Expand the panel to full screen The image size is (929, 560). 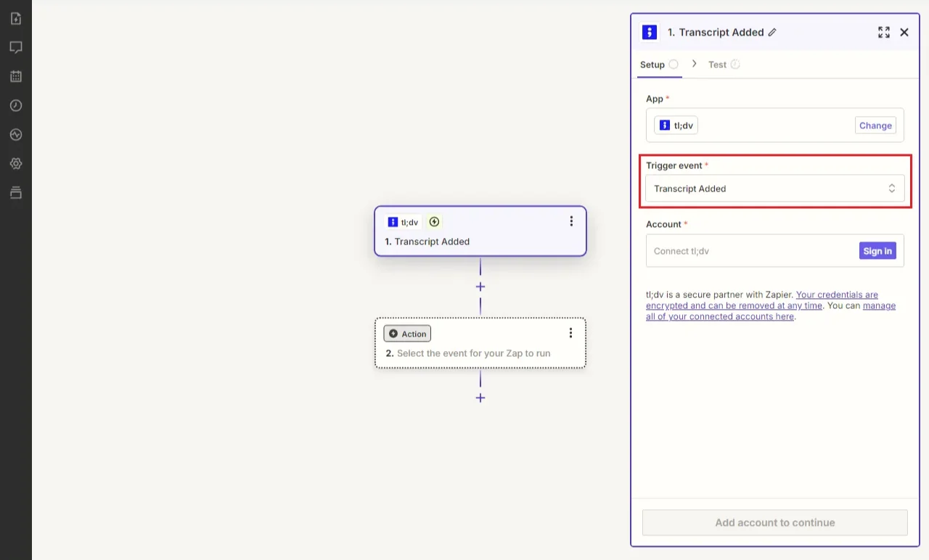(x=883, y=32)
